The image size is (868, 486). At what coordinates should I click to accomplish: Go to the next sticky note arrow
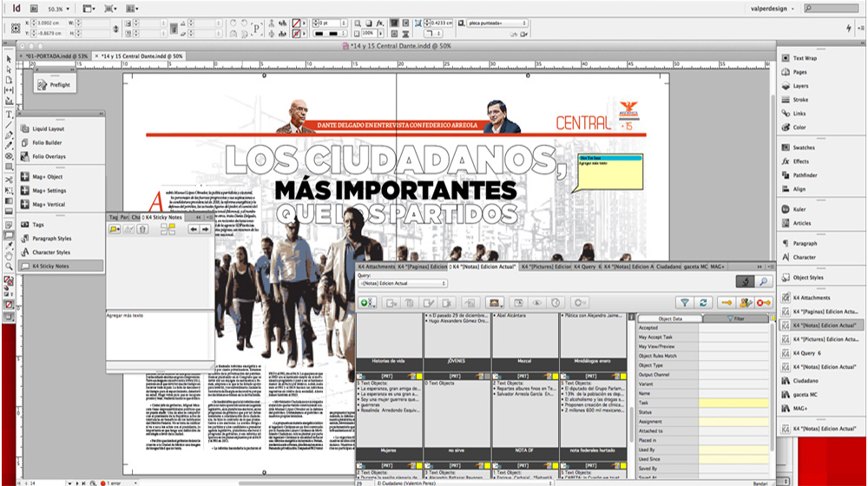206,229
